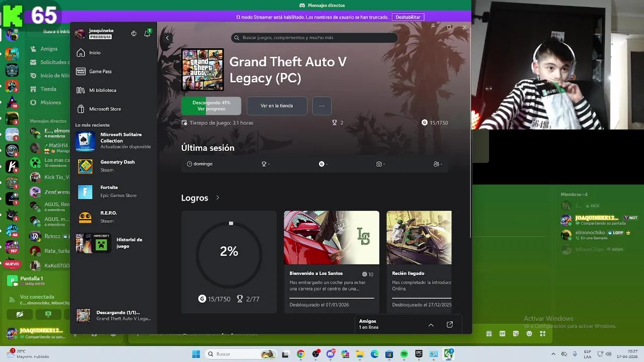Show hidden system tray icons chevron

pos(553,354)
